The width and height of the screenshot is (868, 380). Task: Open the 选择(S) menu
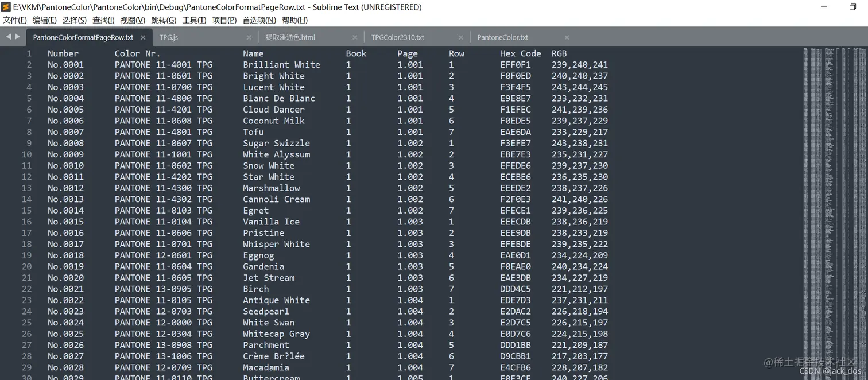pos(75,20)
